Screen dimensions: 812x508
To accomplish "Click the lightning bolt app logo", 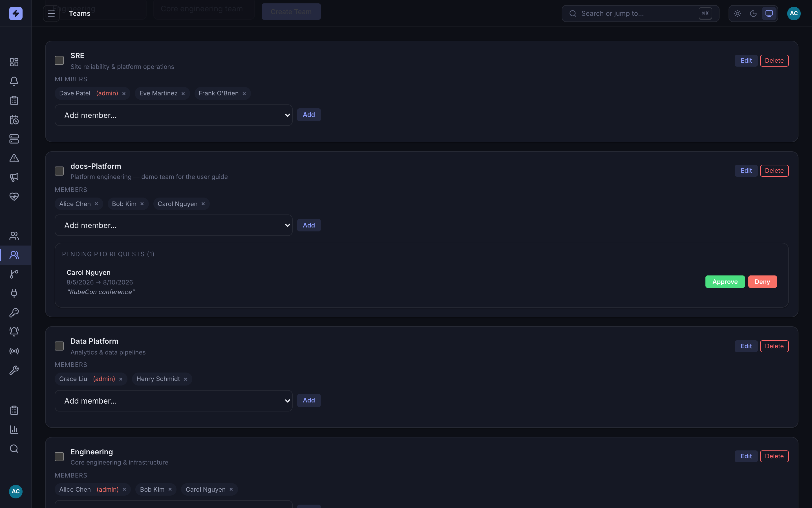I will pos(16,14).
